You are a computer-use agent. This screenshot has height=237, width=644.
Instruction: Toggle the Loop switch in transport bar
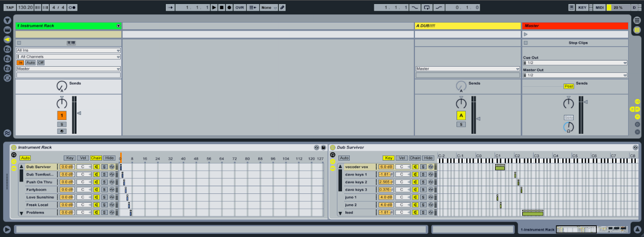[427, 8]
